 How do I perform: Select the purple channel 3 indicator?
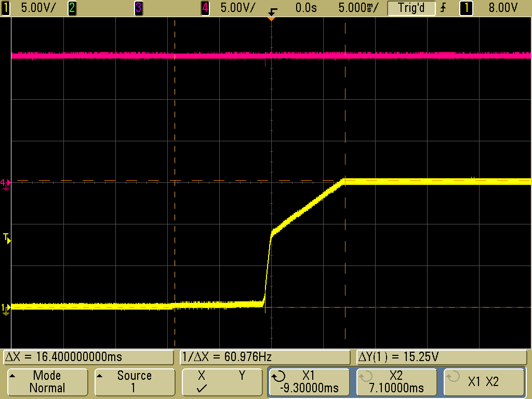click(138, 8)
